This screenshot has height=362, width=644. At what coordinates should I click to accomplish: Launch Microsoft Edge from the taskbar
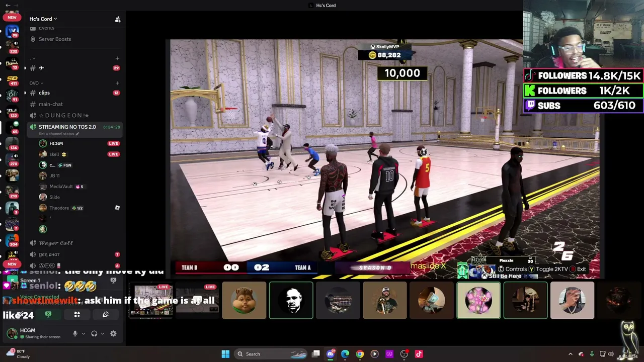point(345,354)
